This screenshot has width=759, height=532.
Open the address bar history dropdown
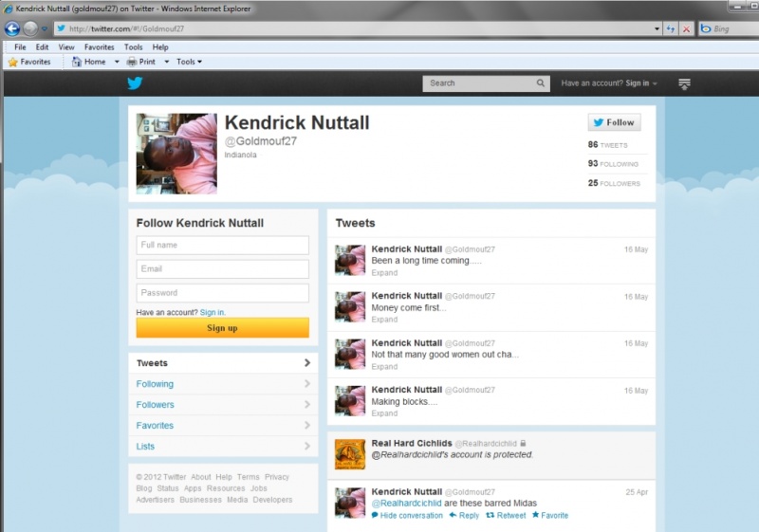point(657,29)
